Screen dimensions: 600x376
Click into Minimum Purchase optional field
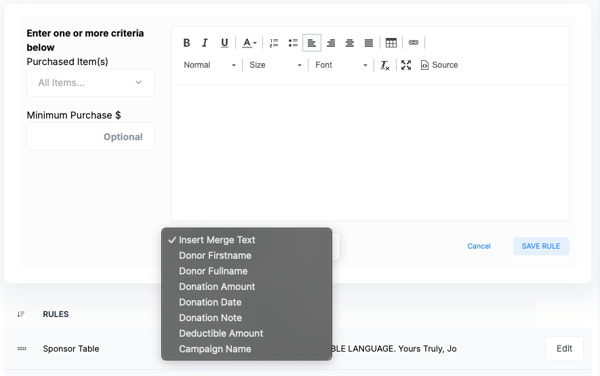click(90, 137)
